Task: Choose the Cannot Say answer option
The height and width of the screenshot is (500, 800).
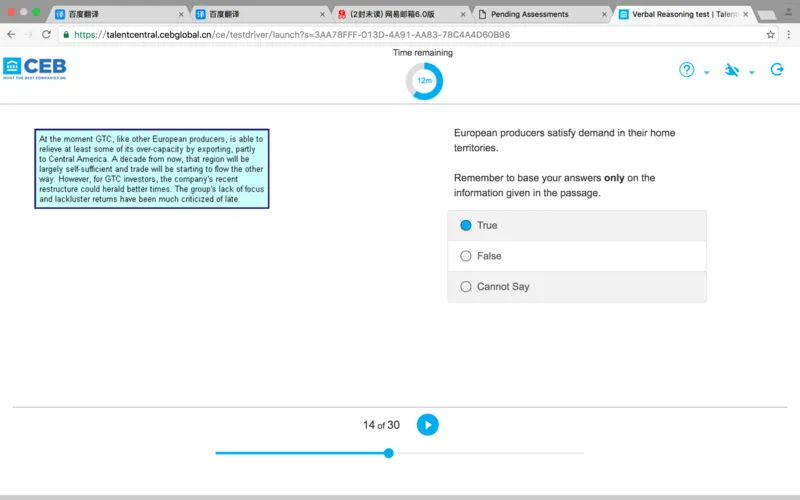Action: click(x=466, y=287)
